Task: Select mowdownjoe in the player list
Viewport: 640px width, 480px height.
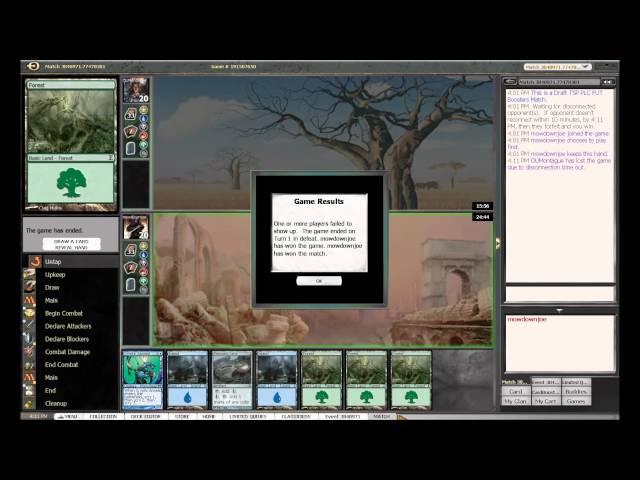Action: coord(527,319)
